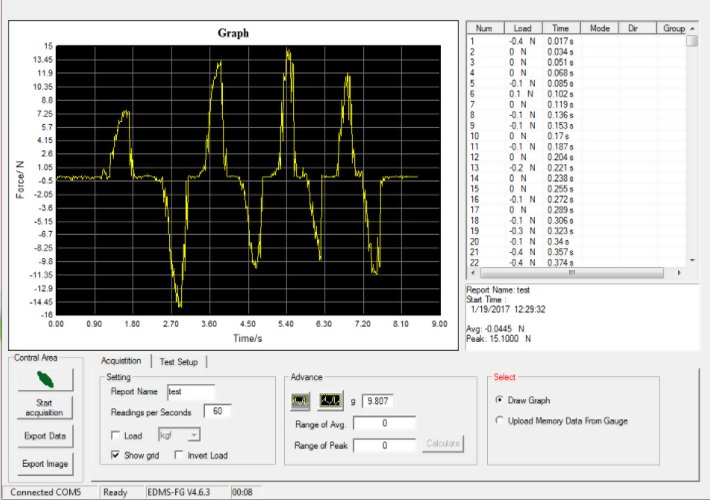This screenshot has width=710, height=500.
Task: Click the Readings per Seconds field
Action: point(216,411)
